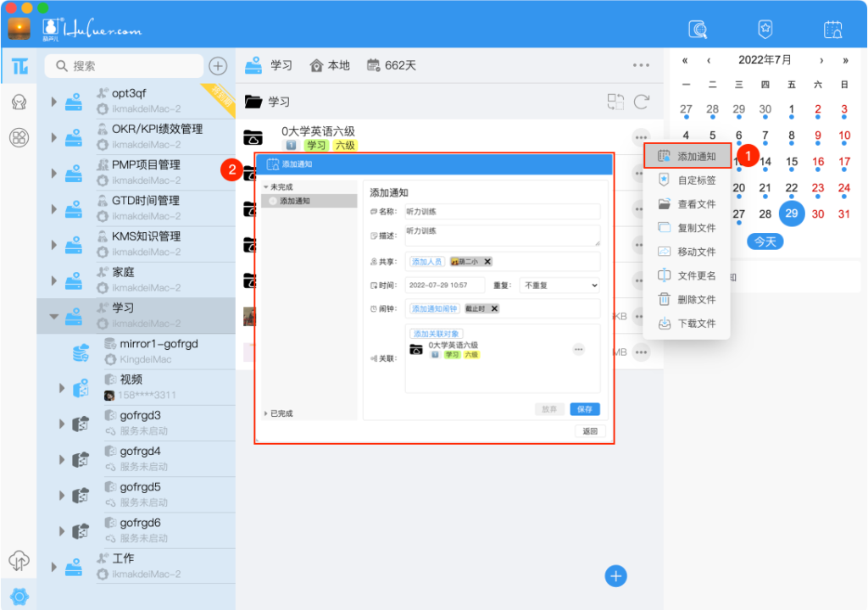
Task: Collapse the 未完成 section in the dialog
Action: (x=265, y=187)
